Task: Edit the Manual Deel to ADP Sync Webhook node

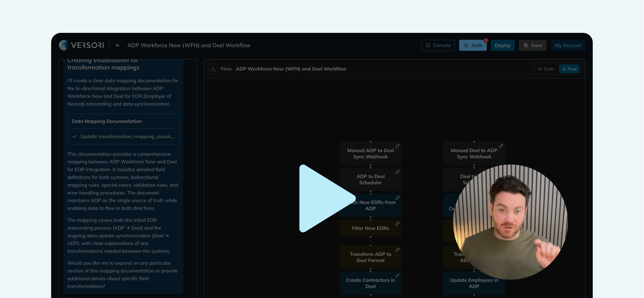Action: [501, 146]
